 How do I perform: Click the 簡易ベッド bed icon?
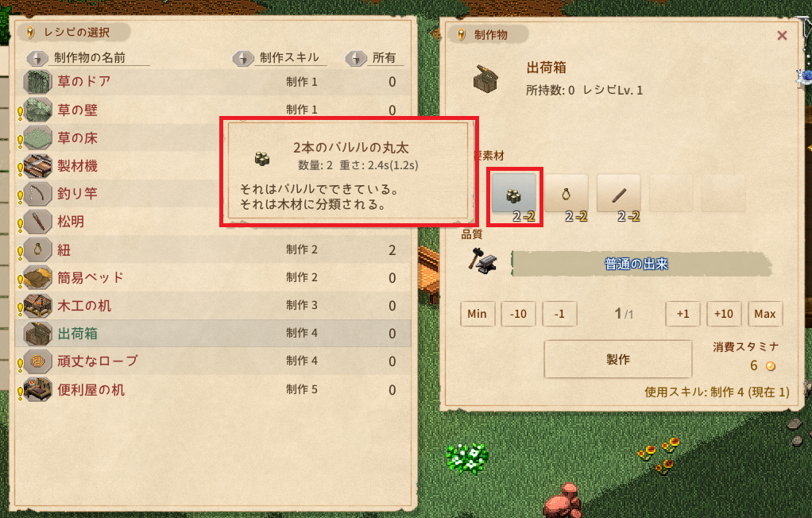click(x=38, y=277)
